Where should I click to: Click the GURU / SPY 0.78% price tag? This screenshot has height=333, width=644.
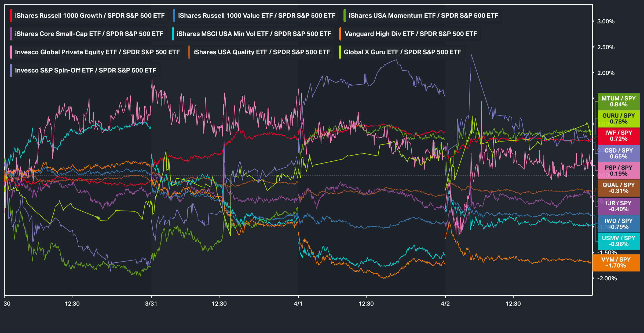(619, 119)
